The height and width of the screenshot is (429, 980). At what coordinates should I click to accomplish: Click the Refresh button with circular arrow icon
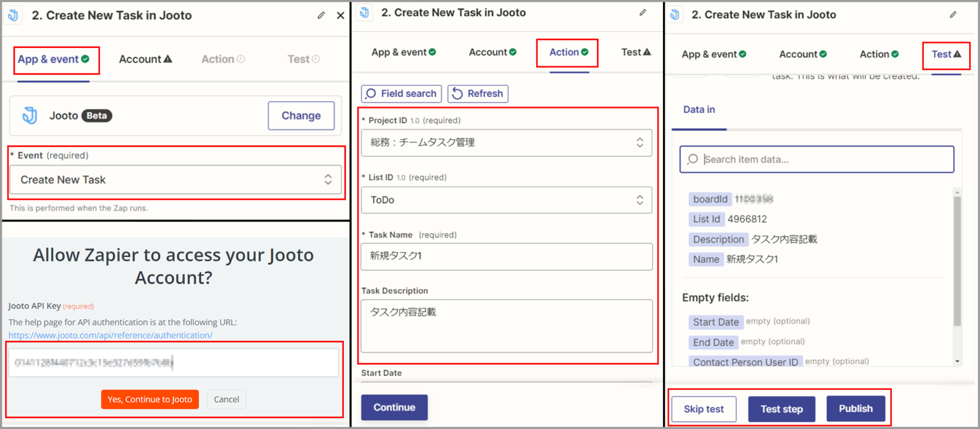[x=478, y=94]
